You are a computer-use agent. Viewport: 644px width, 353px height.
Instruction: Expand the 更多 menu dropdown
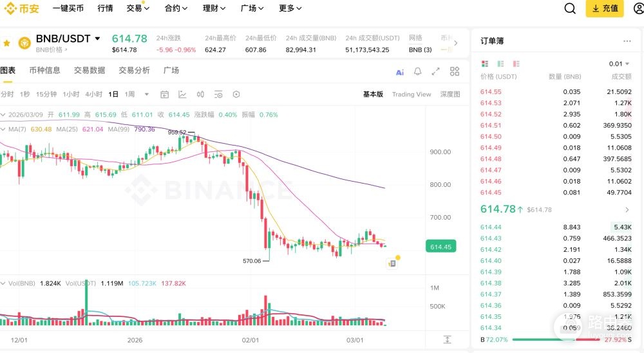coord(290,8)
